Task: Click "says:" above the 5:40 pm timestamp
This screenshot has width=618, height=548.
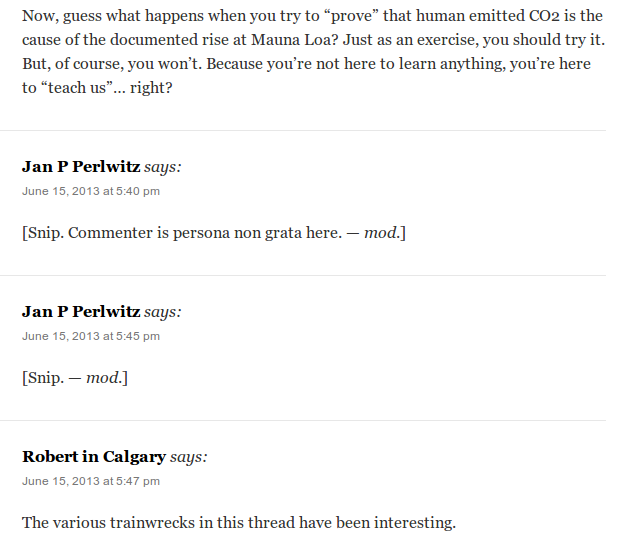Action: (163, 168)
